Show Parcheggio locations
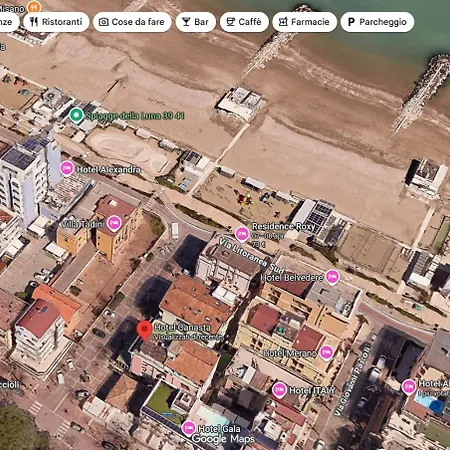This screenshot has width=450, height=450. pyautogui.click(x=377, y=22)
